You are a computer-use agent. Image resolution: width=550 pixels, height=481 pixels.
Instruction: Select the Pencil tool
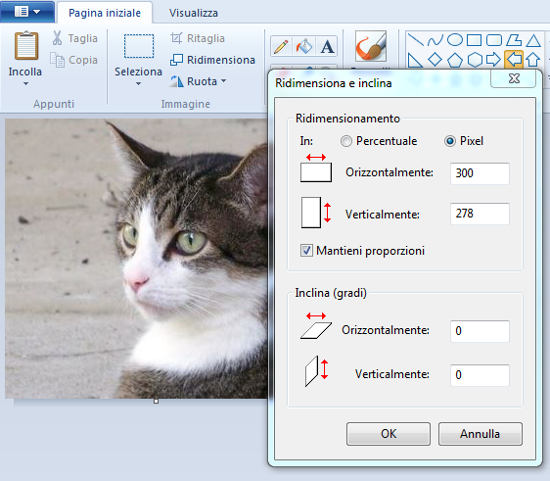281,46
